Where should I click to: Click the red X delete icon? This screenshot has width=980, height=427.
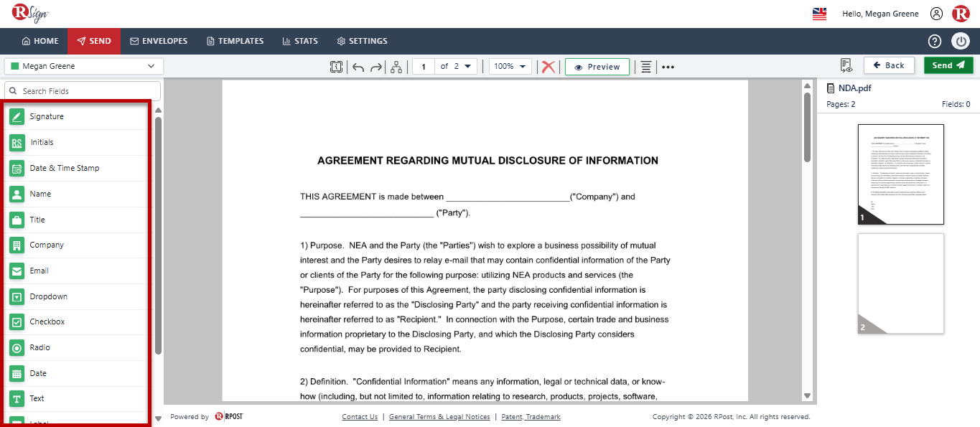tap(549, 67)
